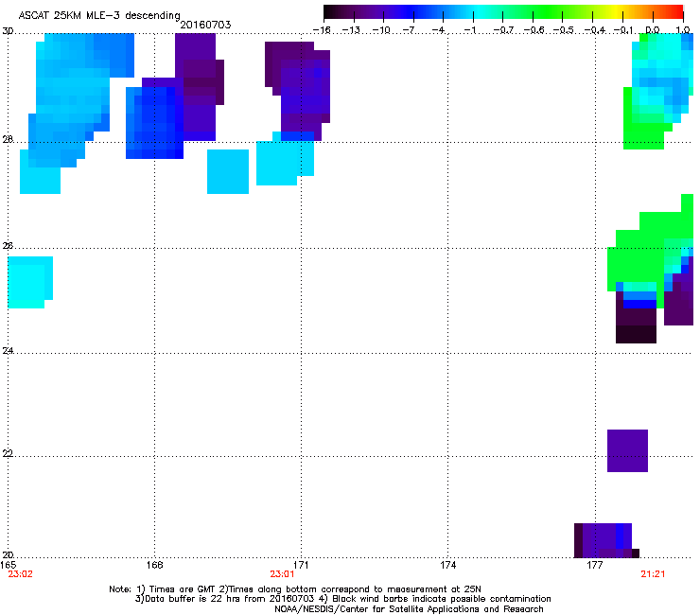Click the red time stamp 23:02
Screen dimensions: 700x615
(x=21, y=574)
